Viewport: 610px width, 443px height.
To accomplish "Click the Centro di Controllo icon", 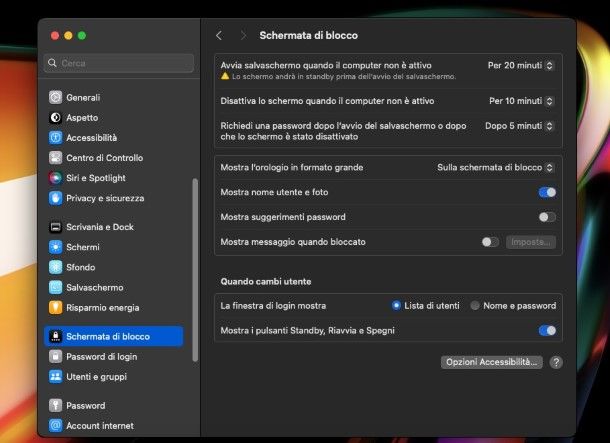I will [x=55, y=158].
